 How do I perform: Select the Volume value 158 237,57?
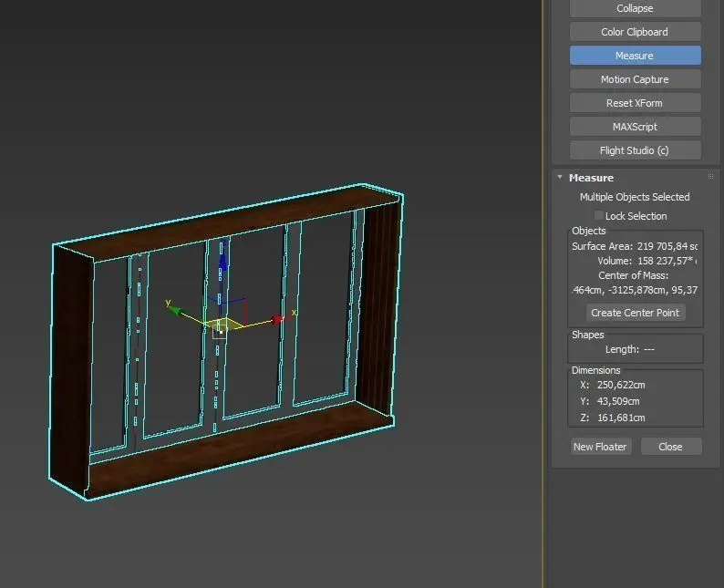(x=665, y=261)
